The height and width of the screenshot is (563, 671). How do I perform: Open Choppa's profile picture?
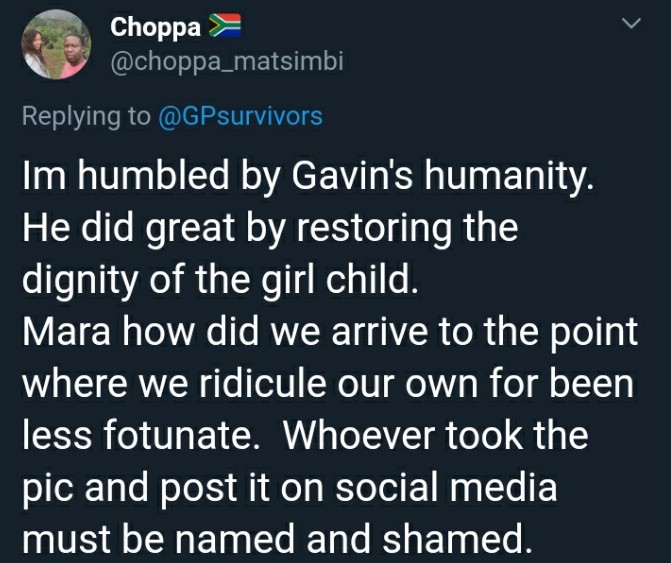(56, 44)
